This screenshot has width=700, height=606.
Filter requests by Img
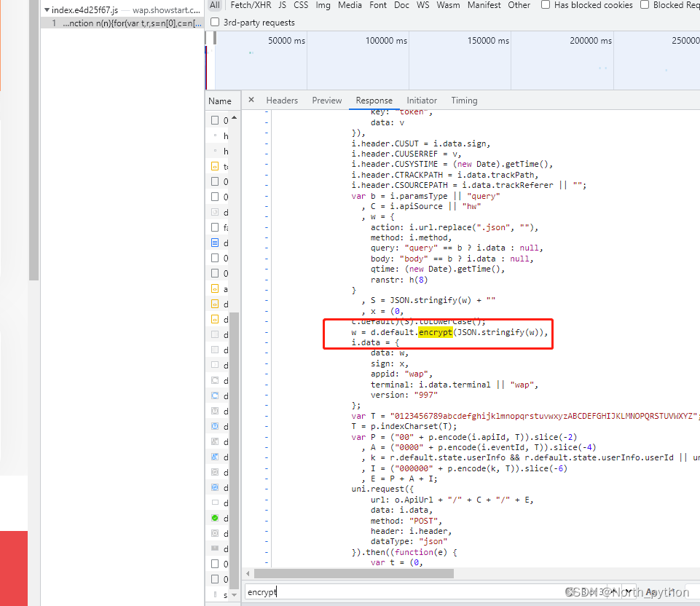tap(323, 5)
